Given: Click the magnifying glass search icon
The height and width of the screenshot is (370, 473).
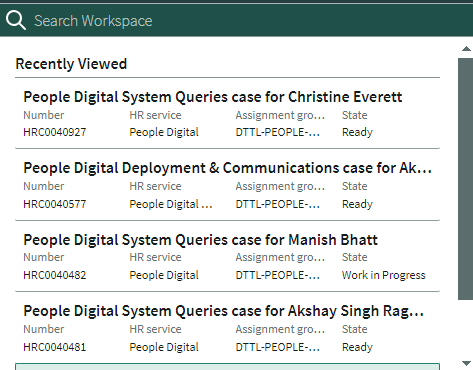Looking at the screenshot, I should pos(16,20).
